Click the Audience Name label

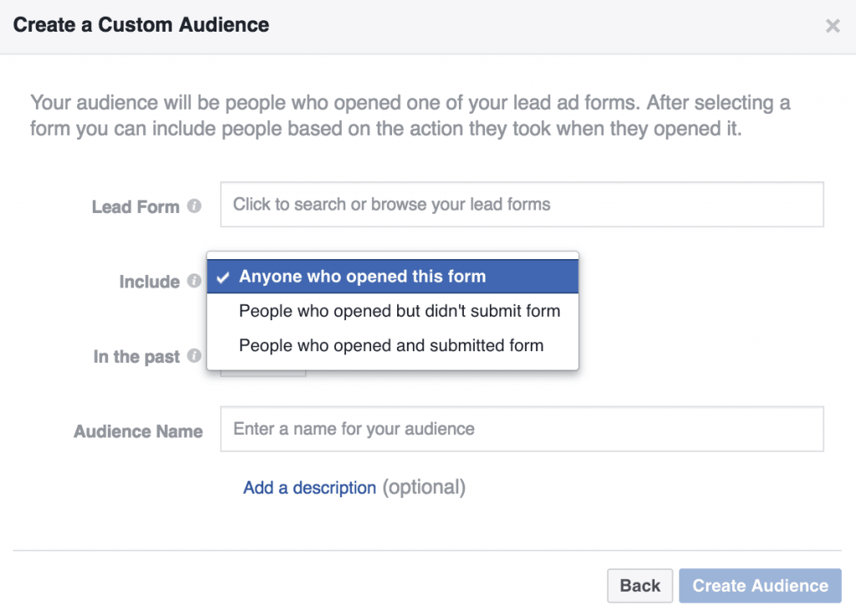pos(138,431)
